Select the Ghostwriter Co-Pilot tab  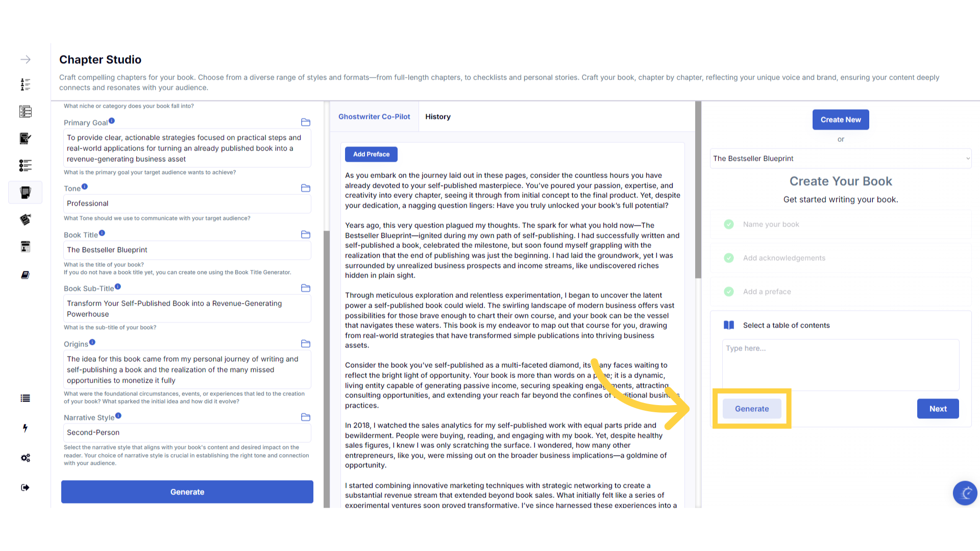(374, 117)
